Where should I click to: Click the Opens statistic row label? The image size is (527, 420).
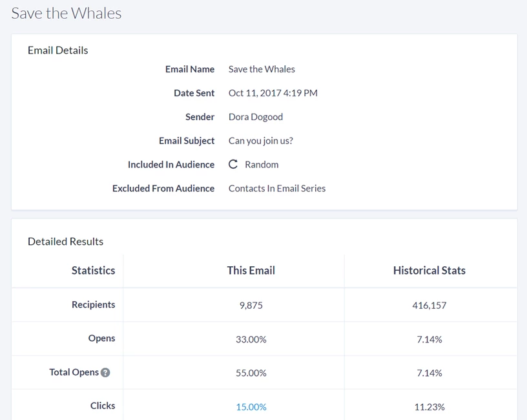pyautogui.click(x=101, y=338)
